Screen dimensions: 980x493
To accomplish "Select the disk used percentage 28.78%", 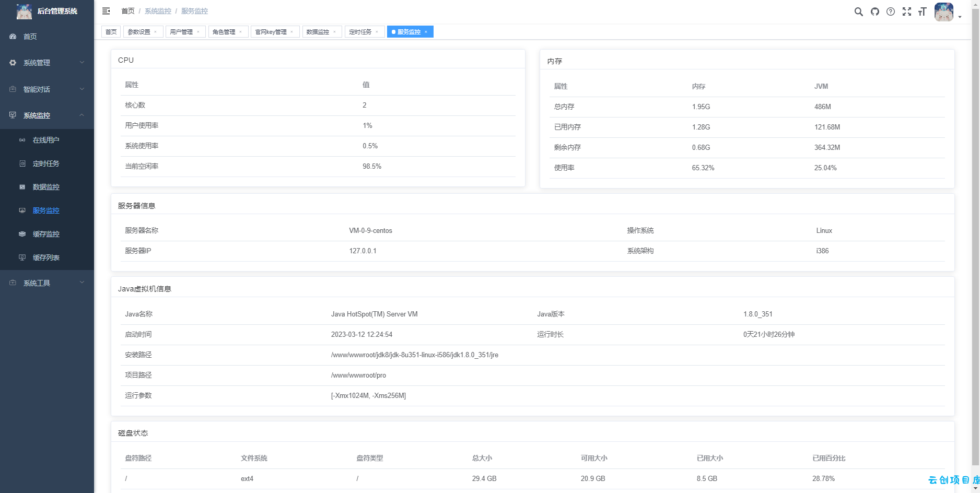I will (823, 478).
